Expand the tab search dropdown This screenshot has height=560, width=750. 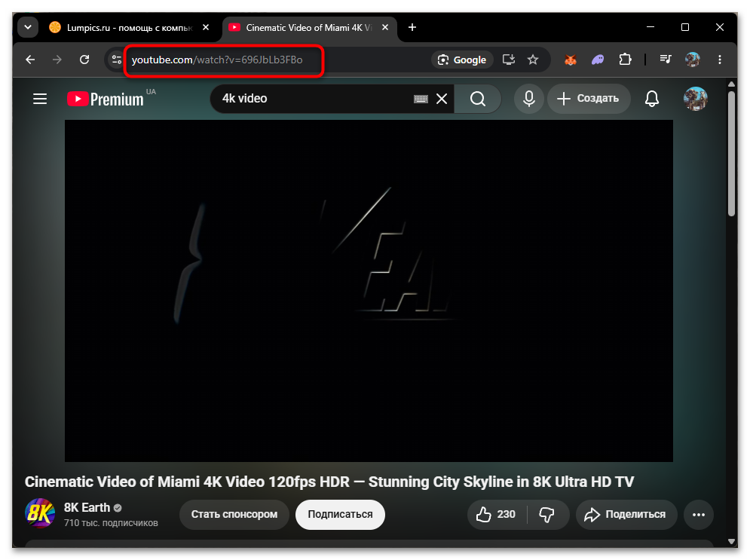tap(28, 27)
